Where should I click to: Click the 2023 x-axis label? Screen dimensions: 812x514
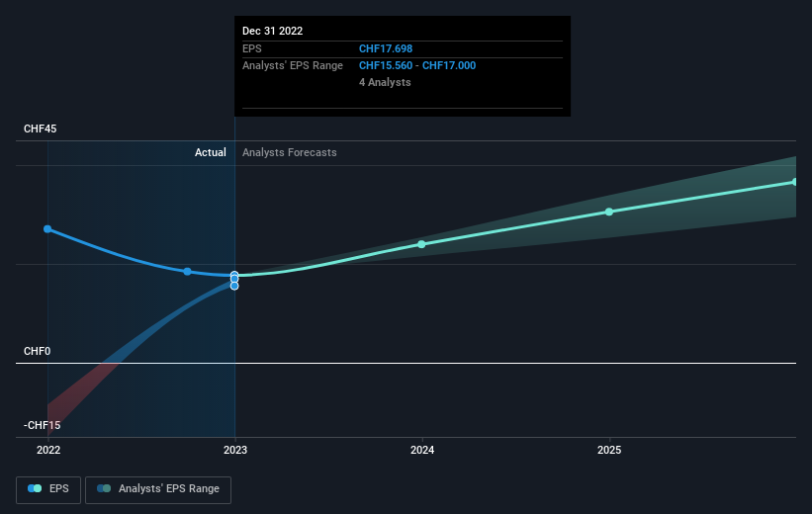(x=235, y=450)
